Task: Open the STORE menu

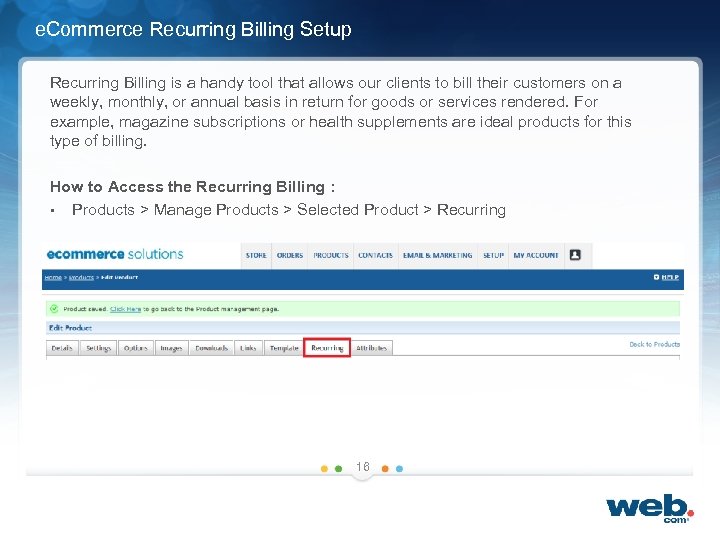Action: click(x=256, y=255)
